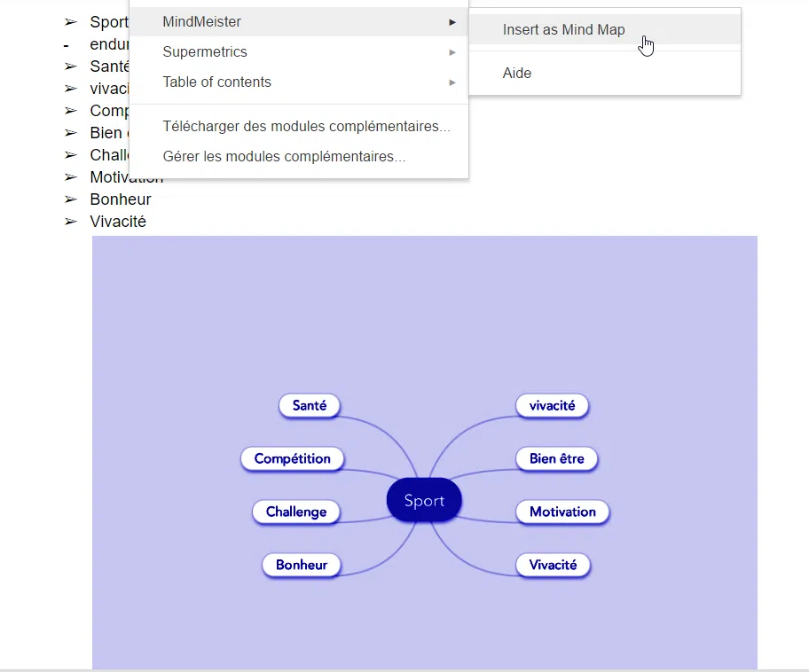
Task: Expand arrow next to Table of contents
Action: [x=452, y=82]
